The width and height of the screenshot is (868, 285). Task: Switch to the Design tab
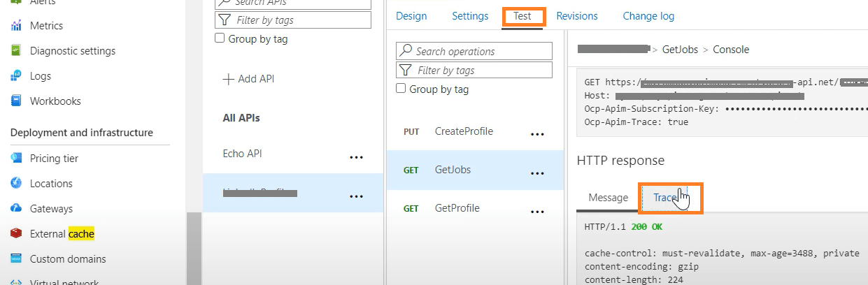pyautogui.click(x=411, y=16)
